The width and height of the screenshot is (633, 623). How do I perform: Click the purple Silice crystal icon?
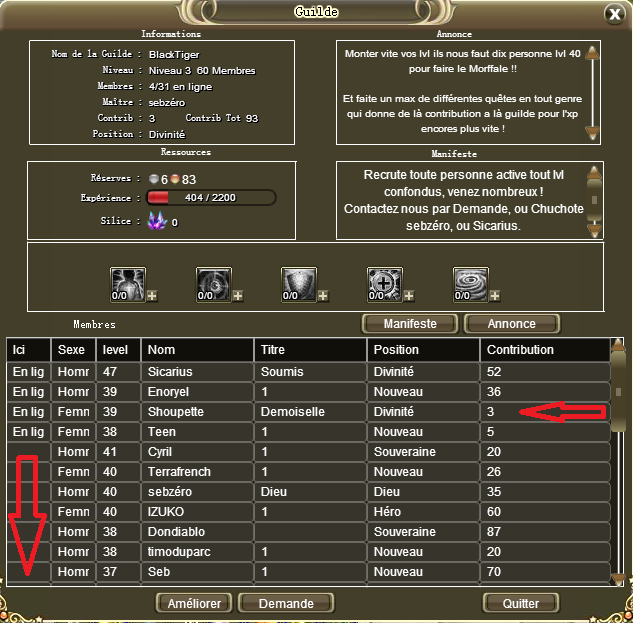point(157,221)
